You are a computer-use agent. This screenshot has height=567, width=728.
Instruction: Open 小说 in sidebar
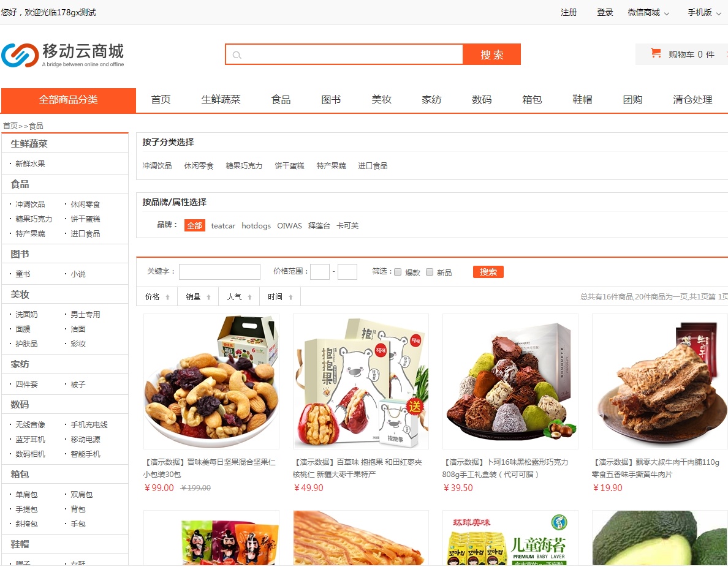[78, 274]
